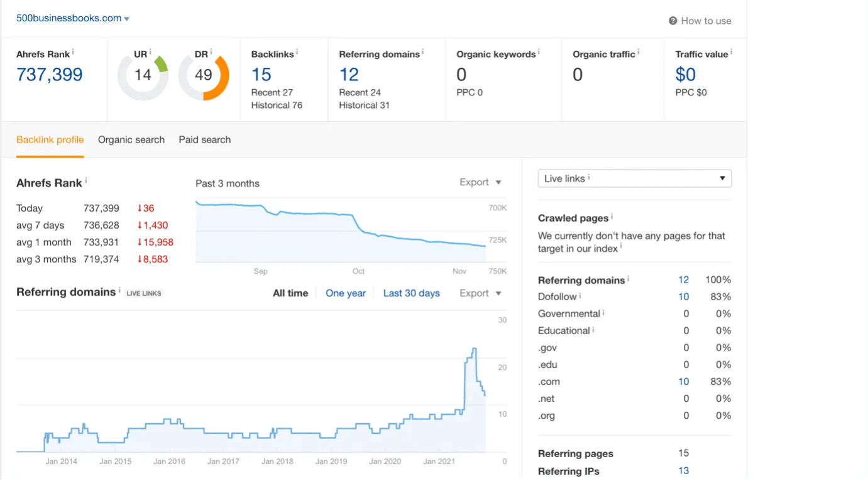Switch referring domains chart to Last 30 days
Viewport: 868px width, 481px height.
[x=412, y=293]
